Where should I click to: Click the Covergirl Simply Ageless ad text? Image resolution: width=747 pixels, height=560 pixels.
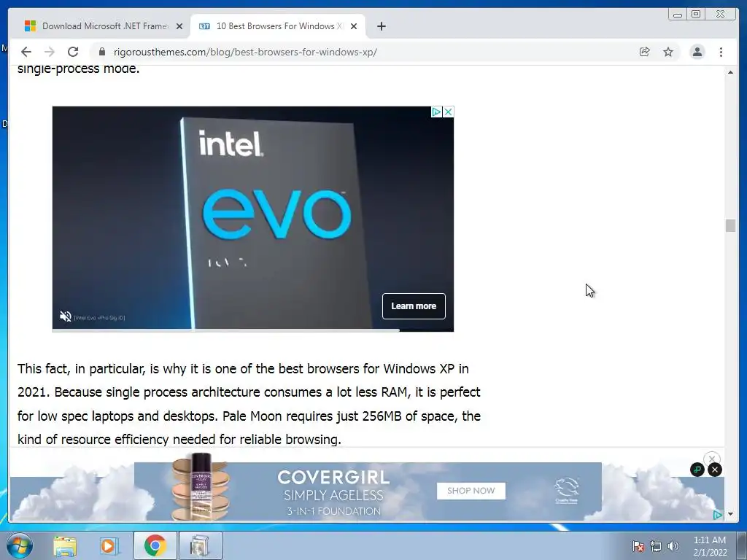pos(333,494)
